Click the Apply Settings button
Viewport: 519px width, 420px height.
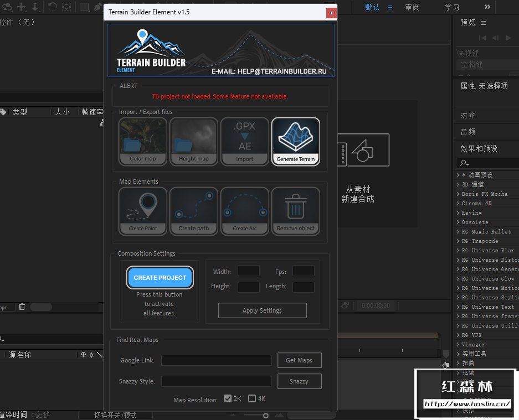262,310
